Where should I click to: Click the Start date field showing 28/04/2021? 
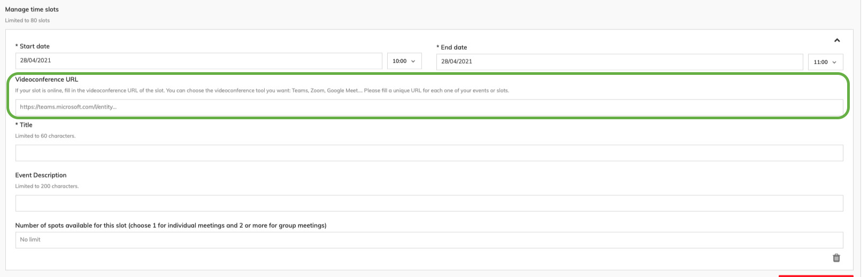point(198,61)
